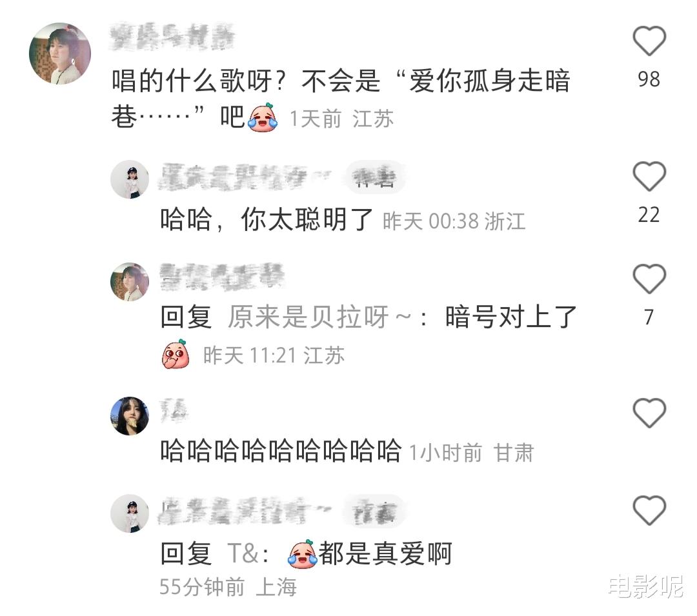
Task: Tap the shy peach emoji under third reply
Action: (176, 354)
